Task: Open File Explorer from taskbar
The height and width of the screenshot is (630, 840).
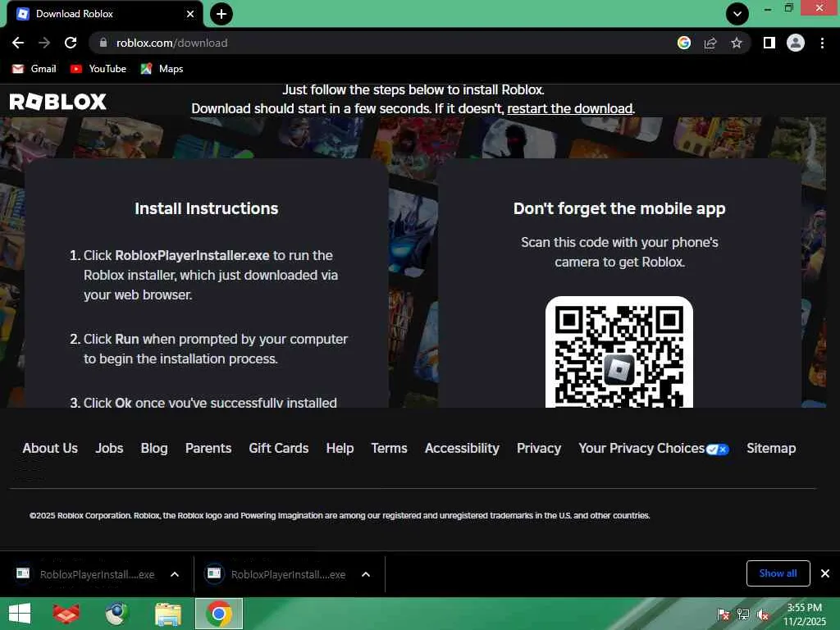Action: click(167, 614)
